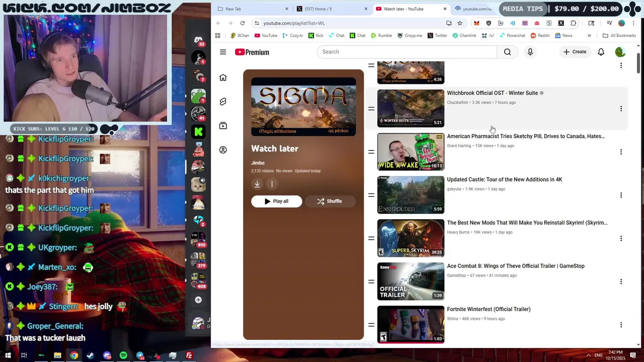Open the All Bookmarks folder

(619, 36)
